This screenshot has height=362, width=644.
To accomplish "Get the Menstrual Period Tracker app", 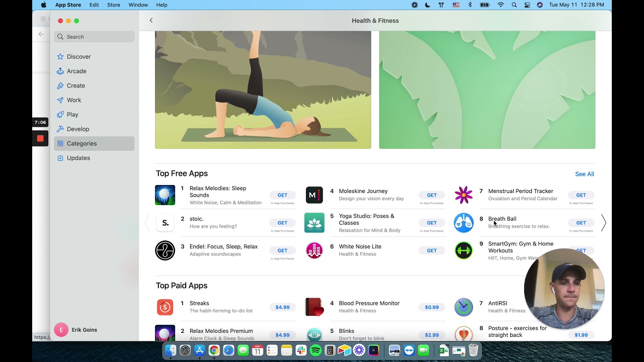I will pyautogui.click(x=581, y=195).
